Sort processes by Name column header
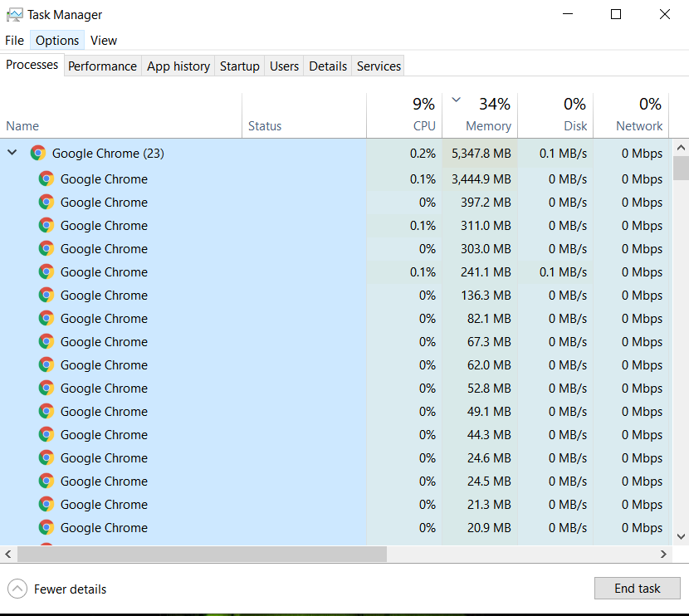 (121, 116)
